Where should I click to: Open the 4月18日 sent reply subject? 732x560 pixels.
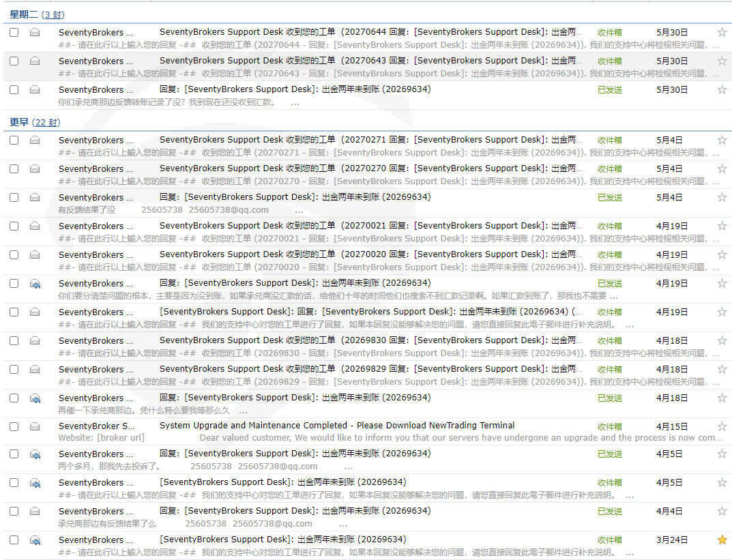click(295, 398)
